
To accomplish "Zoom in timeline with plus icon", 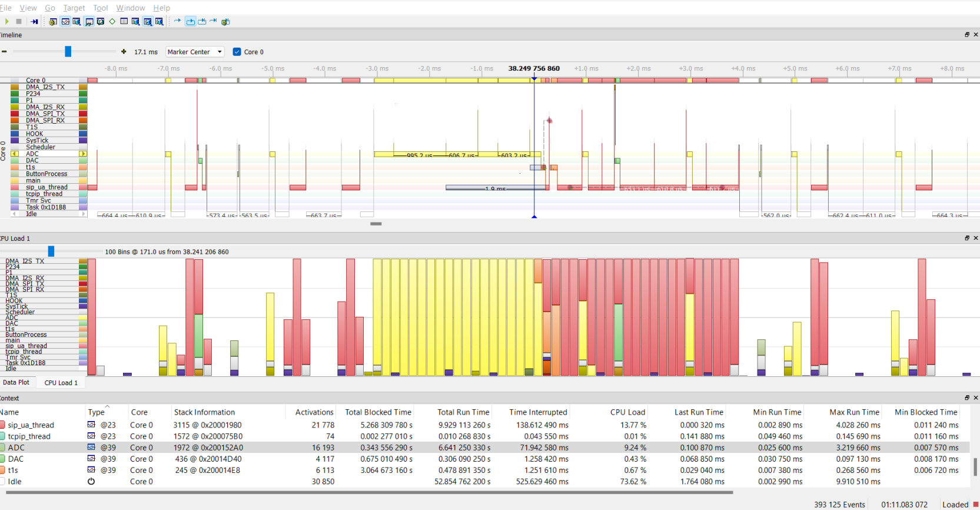I will click(124, 52).
